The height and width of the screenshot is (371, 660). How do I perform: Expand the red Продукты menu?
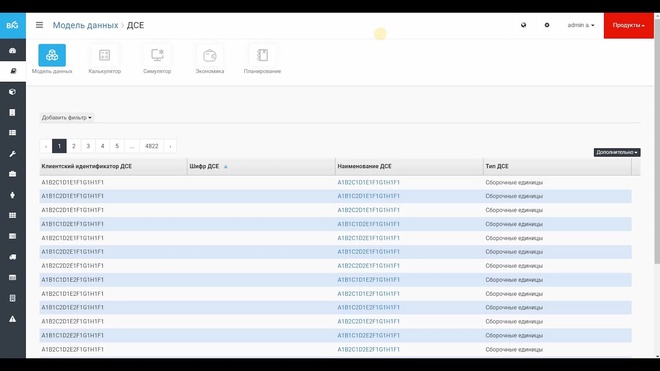pos(628,25)
